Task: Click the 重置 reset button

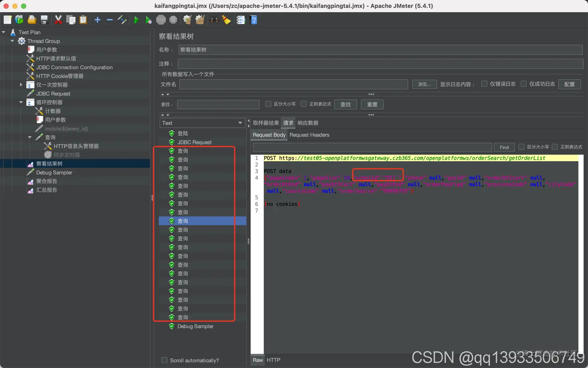Action: 372,104
